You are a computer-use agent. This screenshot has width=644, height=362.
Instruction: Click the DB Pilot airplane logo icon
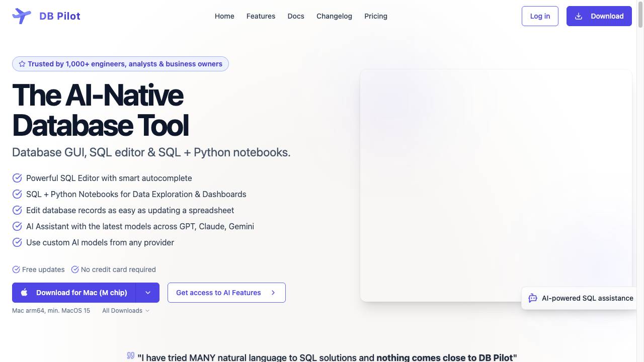(22, 16)
